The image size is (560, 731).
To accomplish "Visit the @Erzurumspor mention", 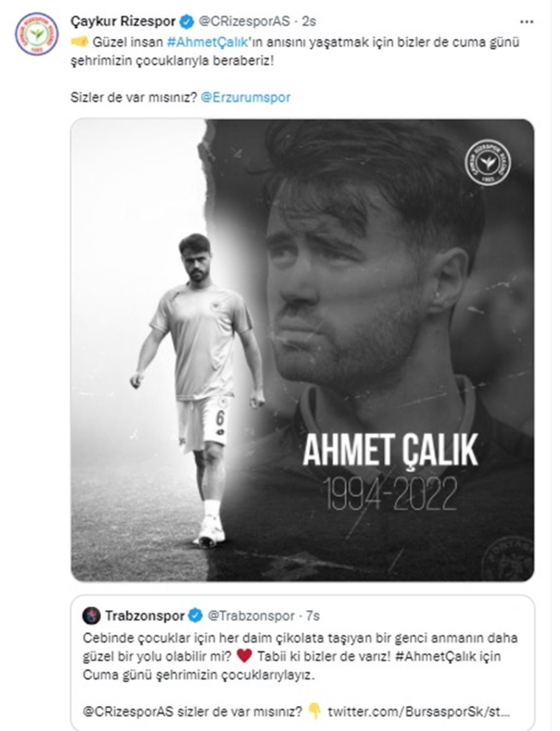I will (x=246, y=98).
